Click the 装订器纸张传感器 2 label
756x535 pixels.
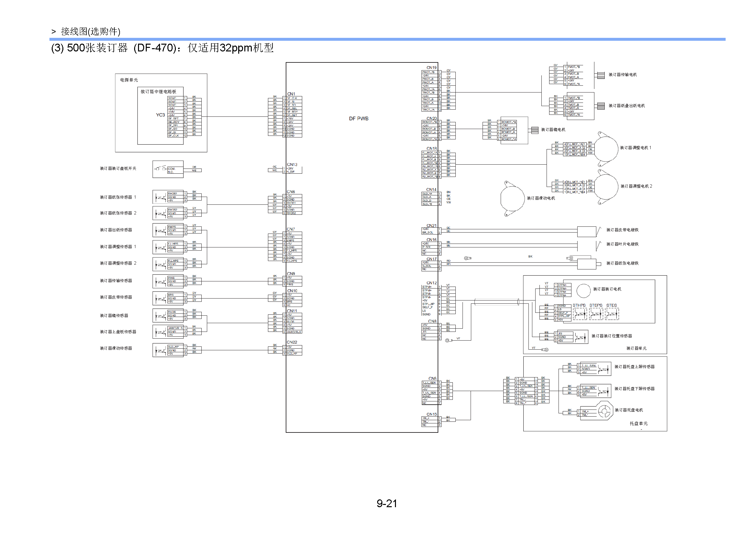pyautogui.click(x=118, y=213)
